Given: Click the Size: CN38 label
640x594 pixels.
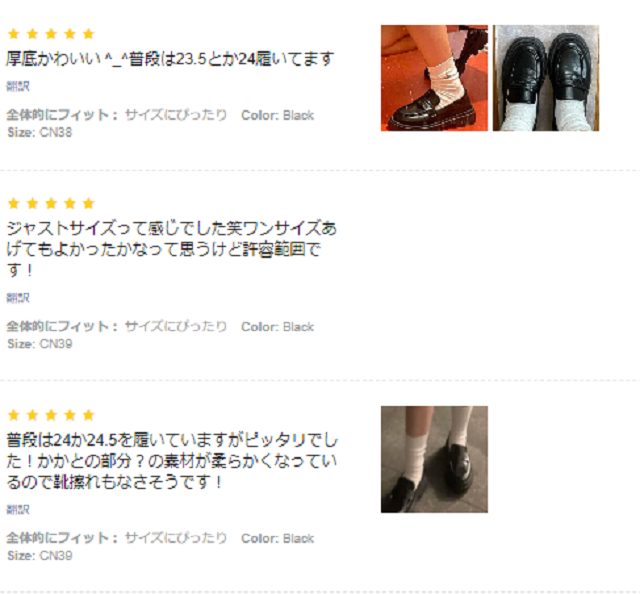Looking at the screenshot, I should [x=40, y=132].
